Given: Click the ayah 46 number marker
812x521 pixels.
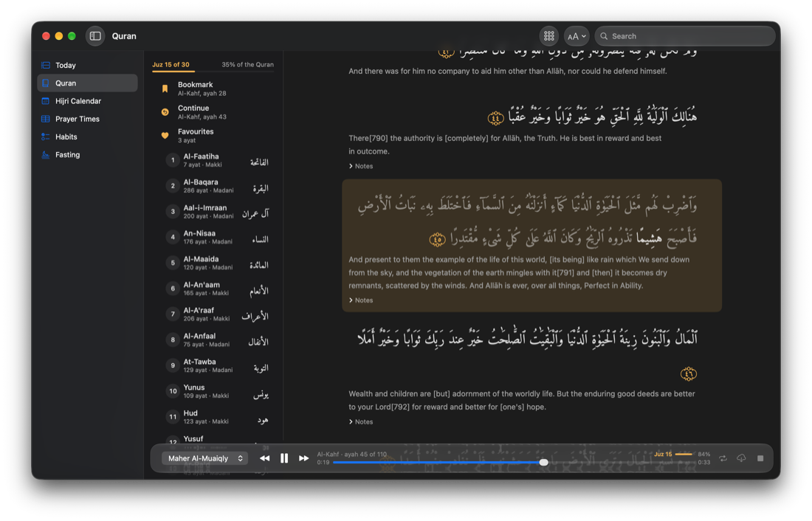Looking at the screenshot, I should 688,373.
